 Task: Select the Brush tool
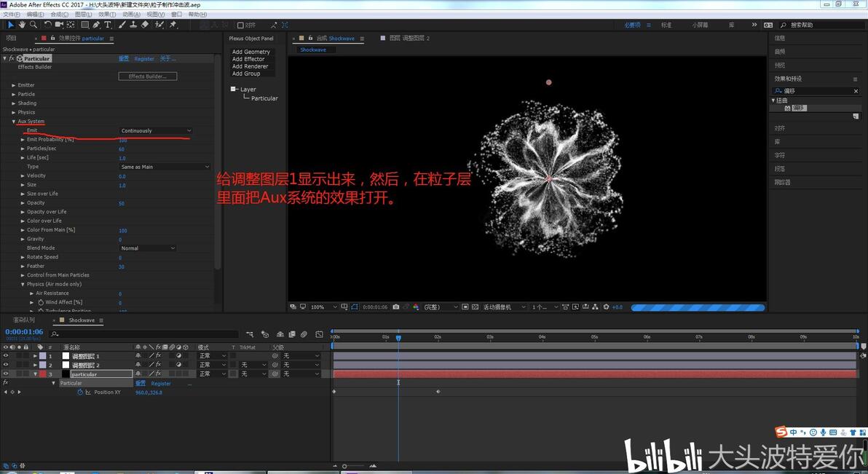tap(122, 25)
